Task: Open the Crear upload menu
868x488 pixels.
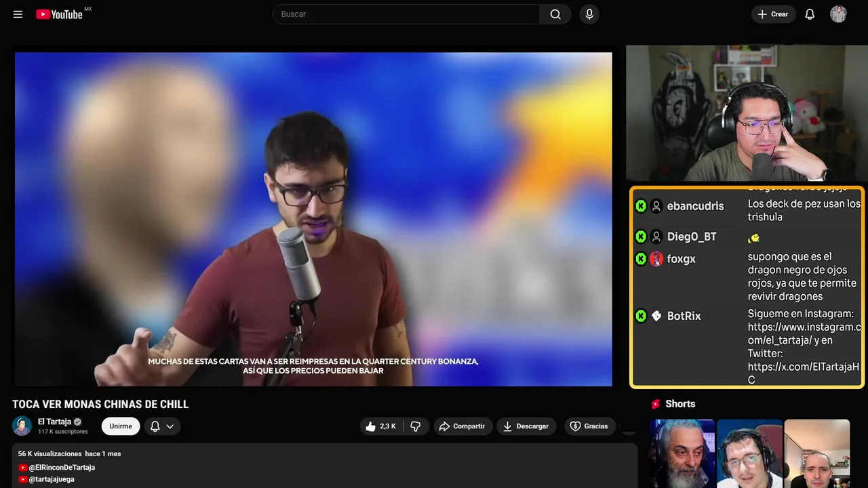Action: [774, 14]
